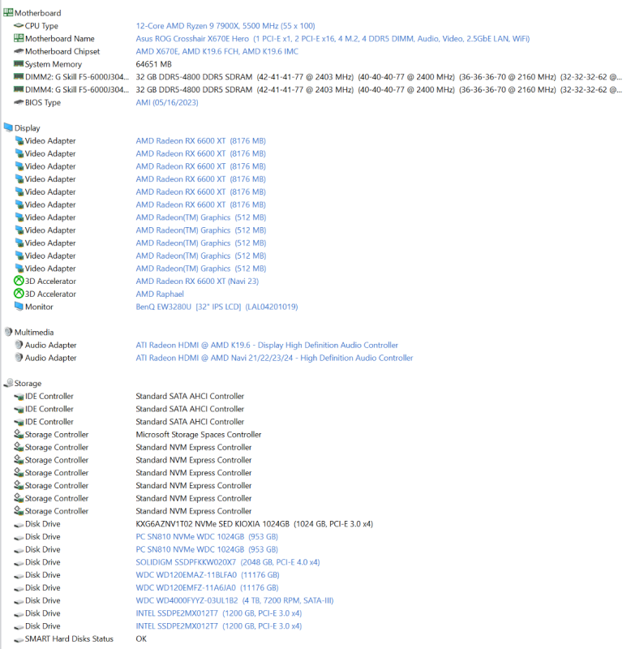Viewport: 644px width, 649px height.
Task: Click 3D Accelerator icon beside RX 6600 XT (Navi 23)
Action: pos(19,281)
